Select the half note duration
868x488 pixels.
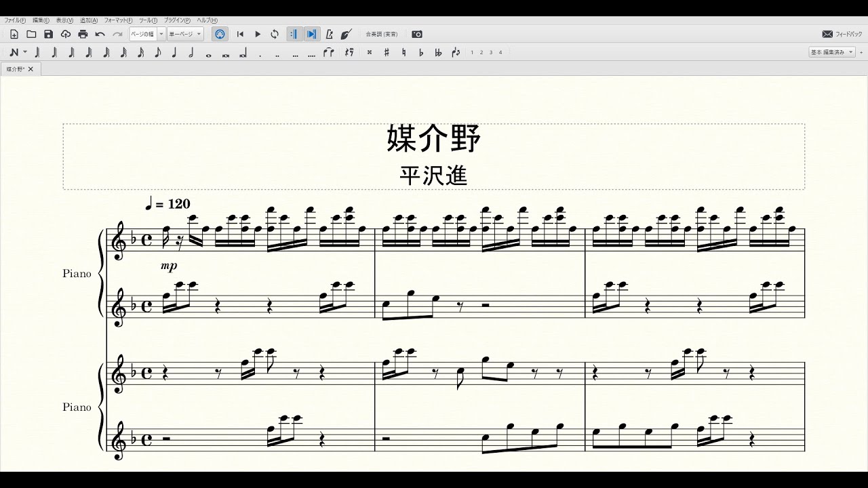pos(191,52)
